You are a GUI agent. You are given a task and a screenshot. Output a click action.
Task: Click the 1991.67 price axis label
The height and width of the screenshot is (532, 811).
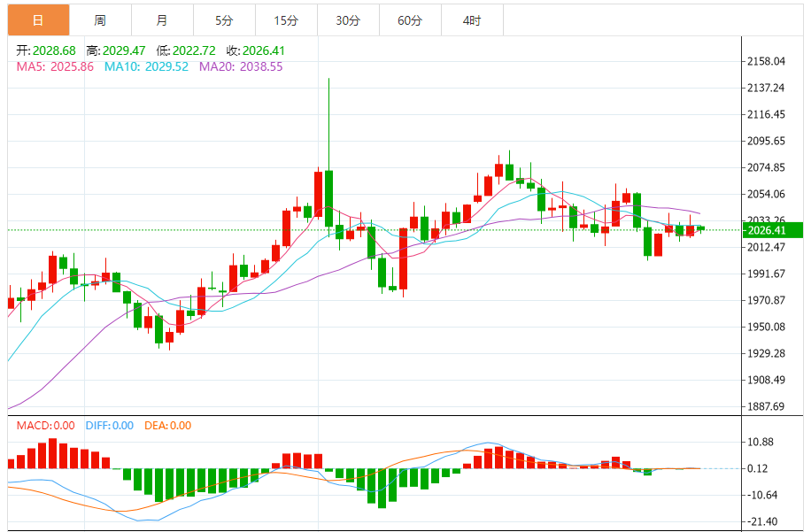(767, 274)
